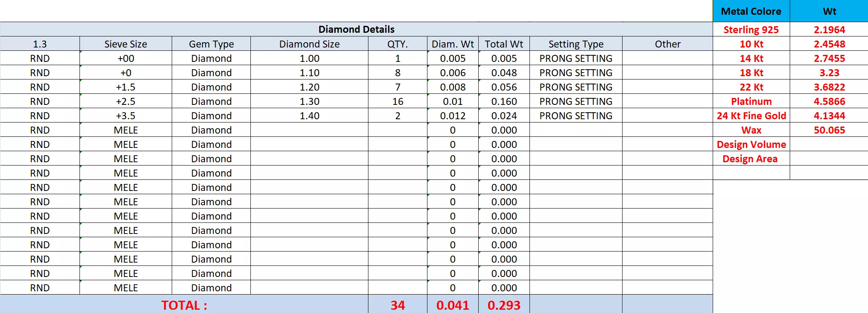Select the Gem Type column header
This screenshot has width=868, height=313.
[x=211, y=44]
